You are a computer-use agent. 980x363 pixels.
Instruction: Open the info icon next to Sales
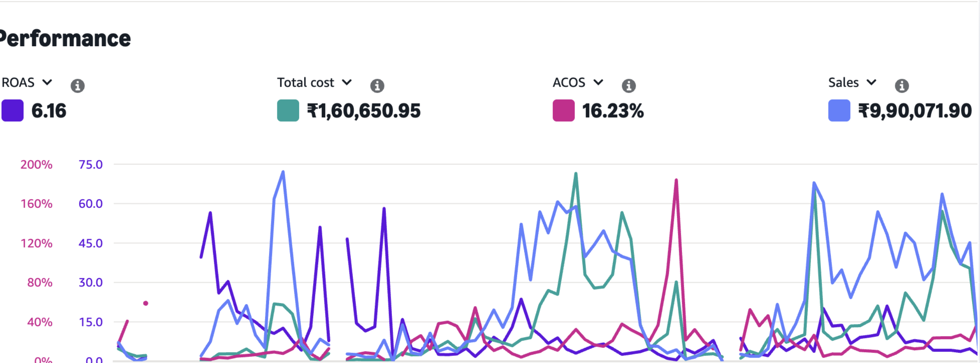click(x=902, y=86)
